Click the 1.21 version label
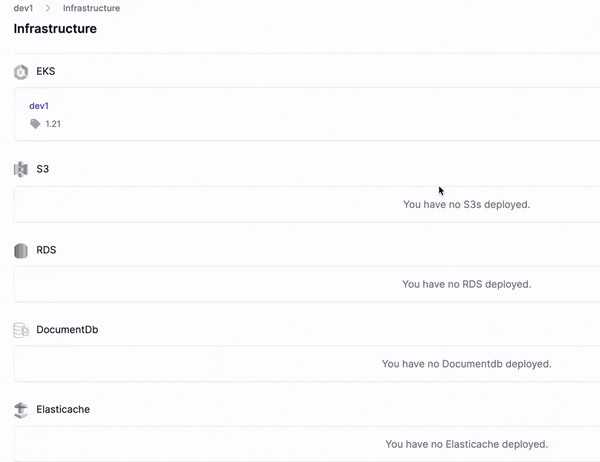The image size is (600, 462). click(53, 124)
